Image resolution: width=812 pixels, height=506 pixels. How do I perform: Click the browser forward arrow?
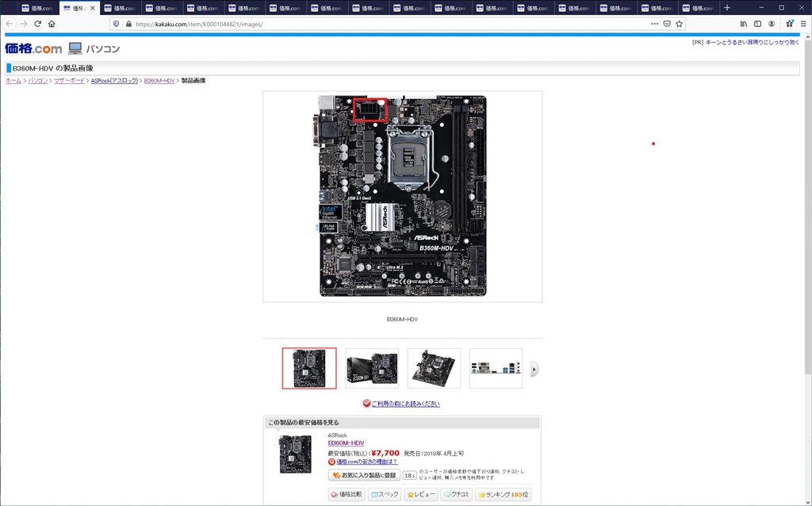coord(23,24)
